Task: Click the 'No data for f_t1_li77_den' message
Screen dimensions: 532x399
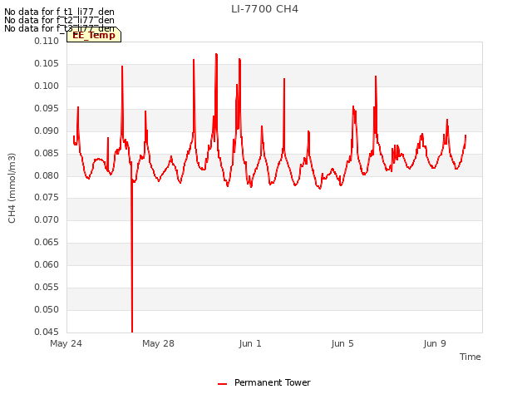Action: point(59,12)
